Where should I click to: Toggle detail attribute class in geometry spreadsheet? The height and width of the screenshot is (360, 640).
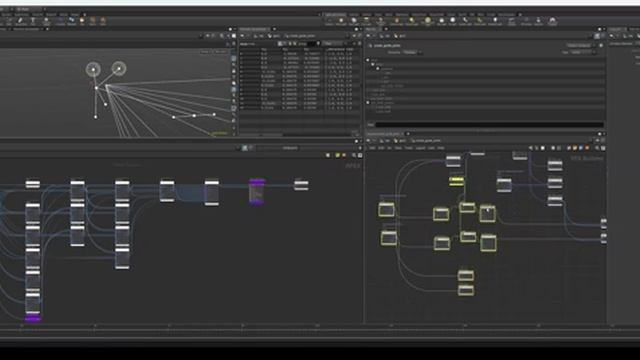click(x=295, y=44)
